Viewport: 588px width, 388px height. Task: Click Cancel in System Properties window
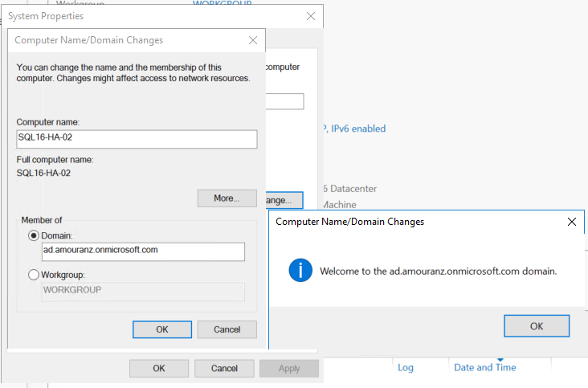[x=224, y=369]
